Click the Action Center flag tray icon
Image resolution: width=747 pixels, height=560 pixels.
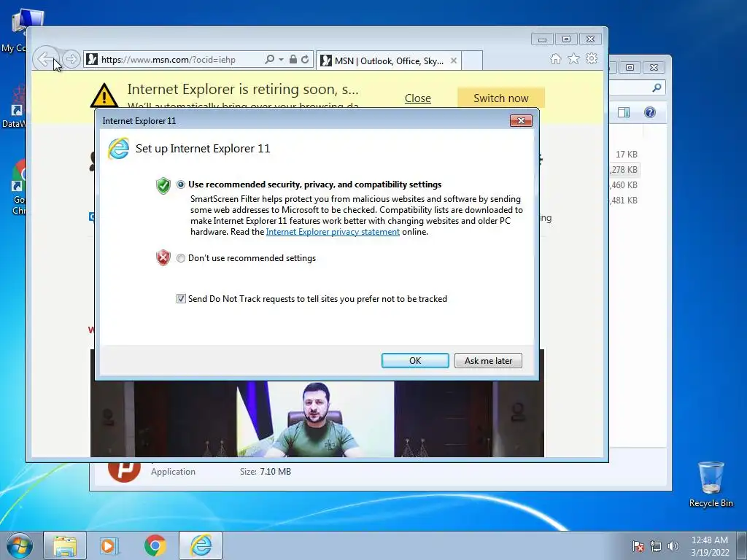(x=638, y=546)
